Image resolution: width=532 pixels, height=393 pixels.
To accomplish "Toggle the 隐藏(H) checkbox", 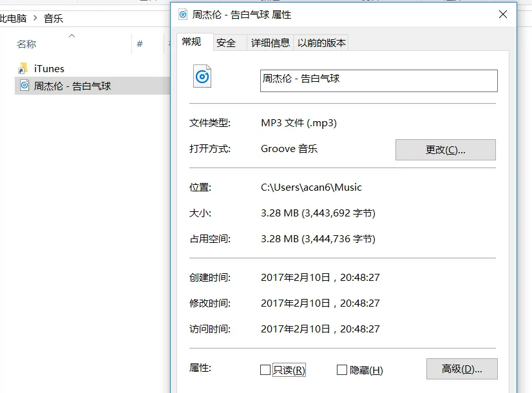I will pyautogui.click(x=341, y=370).
